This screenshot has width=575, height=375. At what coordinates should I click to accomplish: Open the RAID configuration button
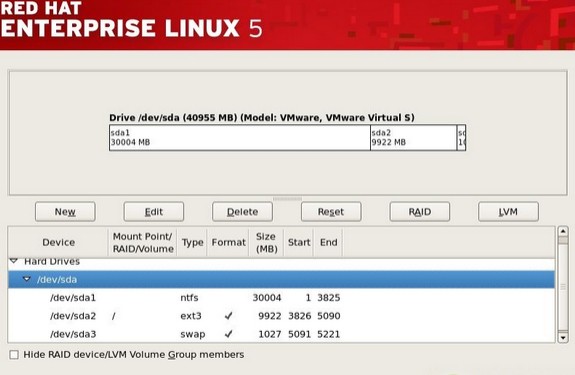(x=420, y=212)
